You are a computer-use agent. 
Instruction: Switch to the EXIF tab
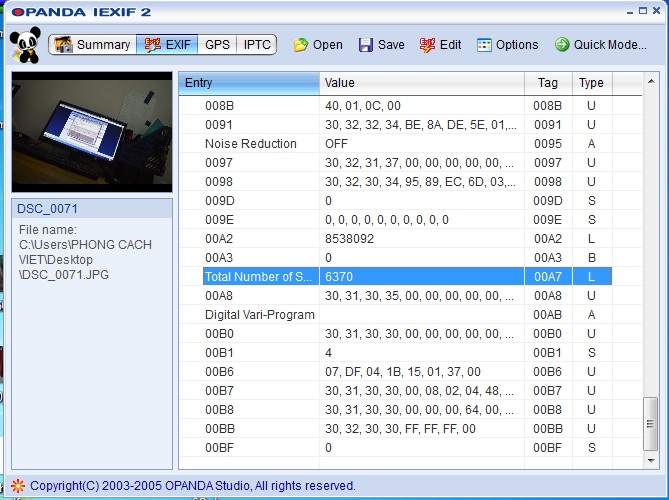point(167,45)
